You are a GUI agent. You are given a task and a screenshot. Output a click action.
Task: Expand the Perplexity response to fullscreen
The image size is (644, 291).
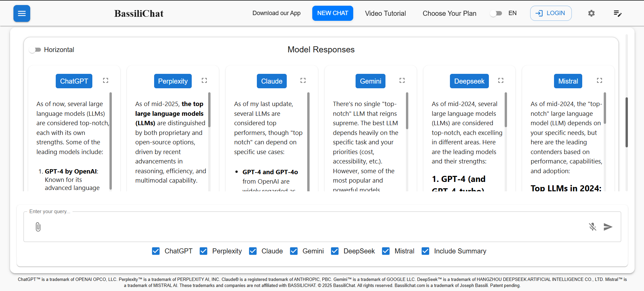pos(204,81)
